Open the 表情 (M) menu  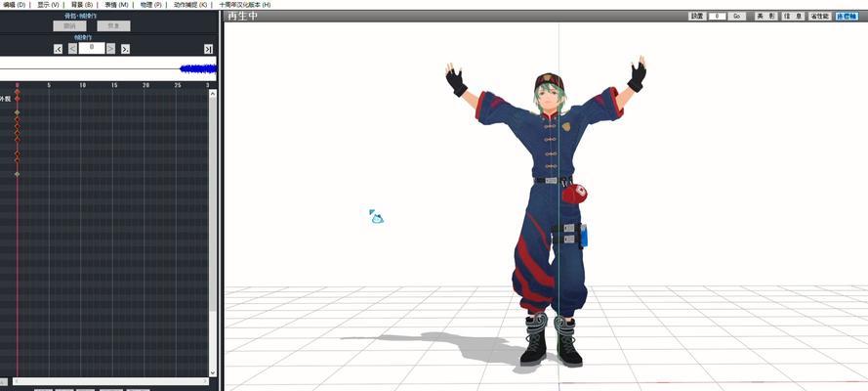[x=116, y=5]
